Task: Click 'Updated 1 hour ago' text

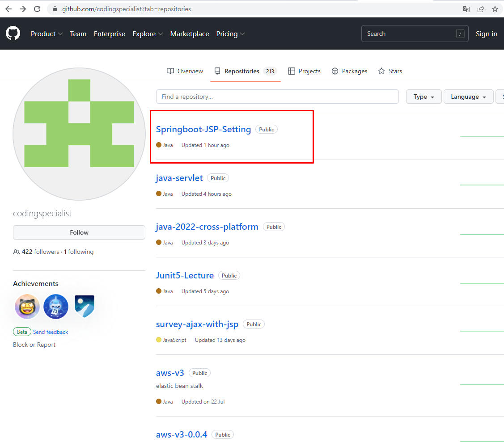Action: pyautogui.click(x=205, y=145)
